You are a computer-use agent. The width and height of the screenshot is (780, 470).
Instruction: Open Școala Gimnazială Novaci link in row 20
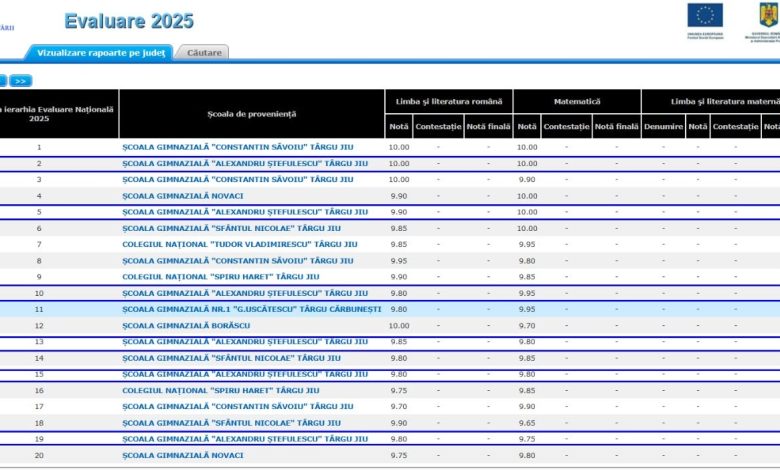183,455
